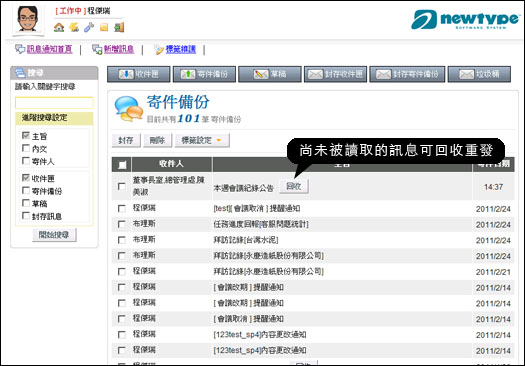Check the row for 拜訪記錄[台灣水泥]
The width and height of the screenshot is (525, 366).
(x=122, y=240)
